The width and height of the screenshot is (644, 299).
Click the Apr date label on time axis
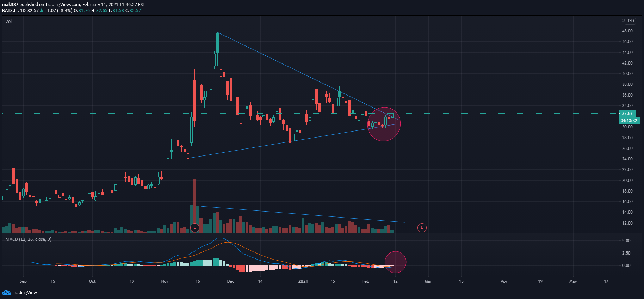pos(504,281)
